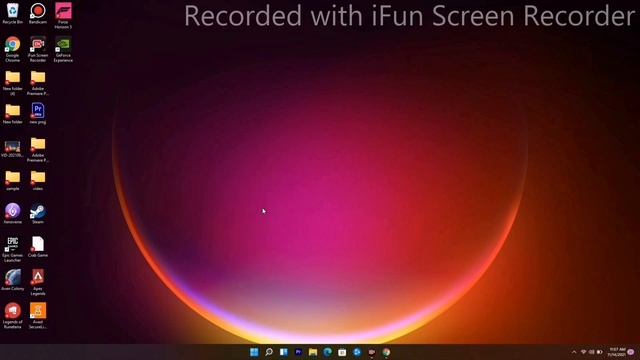Screen dimensions: 640x360
Task: Expand the hidden system tray icons chevron
Action: click(x=574, y=352)
